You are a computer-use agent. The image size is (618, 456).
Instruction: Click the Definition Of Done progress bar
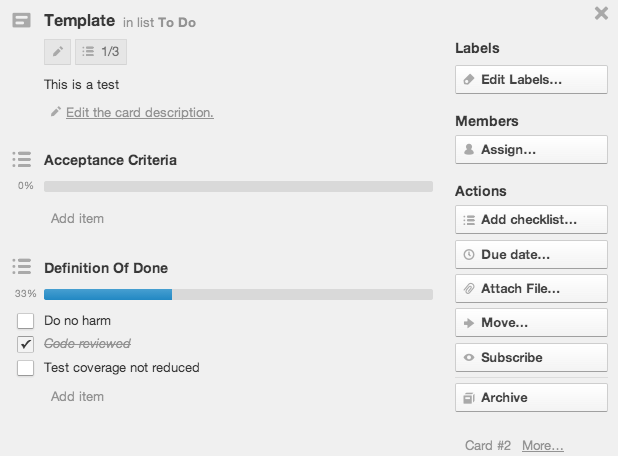(x=238, y=294)
